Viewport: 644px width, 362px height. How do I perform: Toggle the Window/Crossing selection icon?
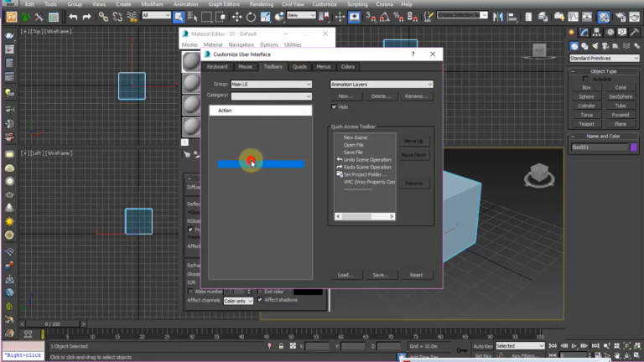pos(221,17)
